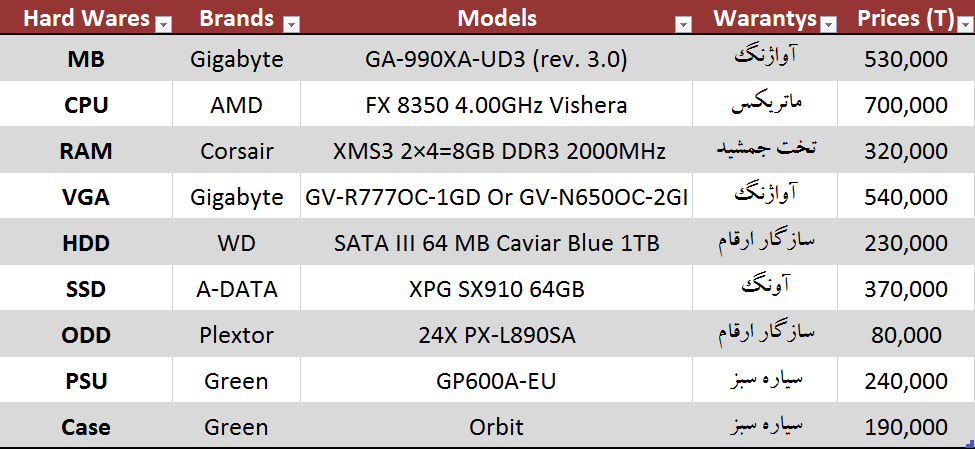Select the Plextor brand cell
This screenshot has width=975, height=449.
pos(236,335)
